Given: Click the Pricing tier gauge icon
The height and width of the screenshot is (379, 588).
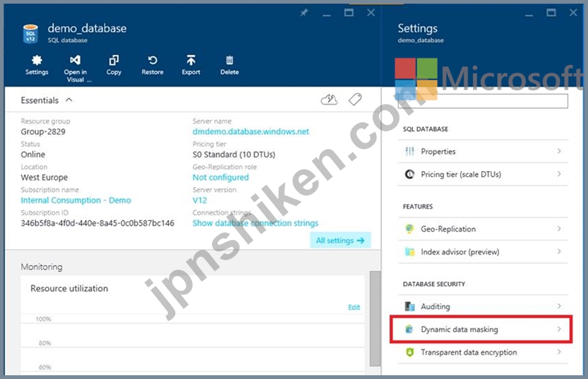Looking at the screenshot, I should click(x=410, y=174).
